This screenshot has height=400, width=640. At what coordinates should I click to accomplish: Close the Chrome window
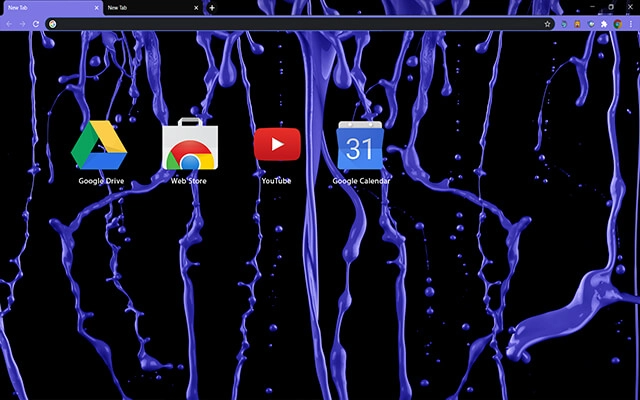click(630, 7)
